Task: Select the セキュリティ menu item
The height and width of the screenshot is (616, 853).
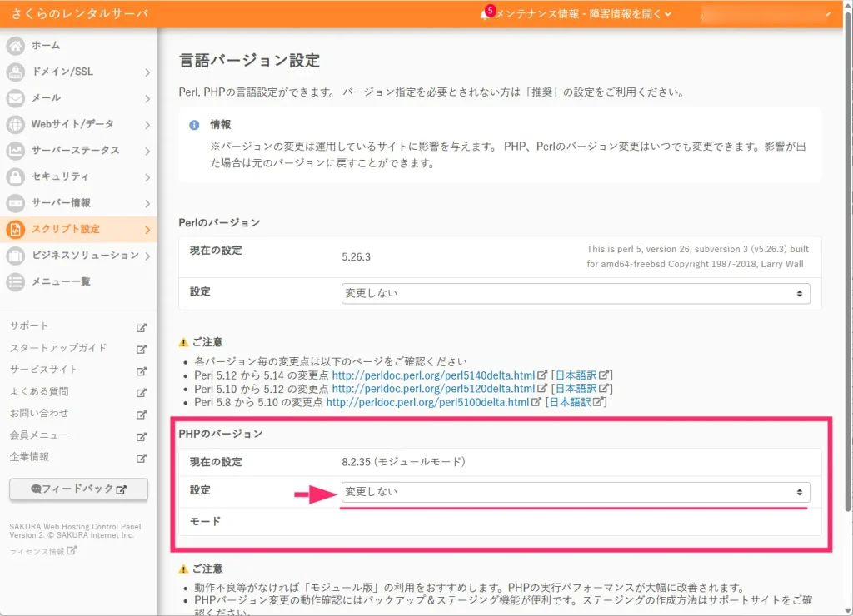Action: pos(79,176)
